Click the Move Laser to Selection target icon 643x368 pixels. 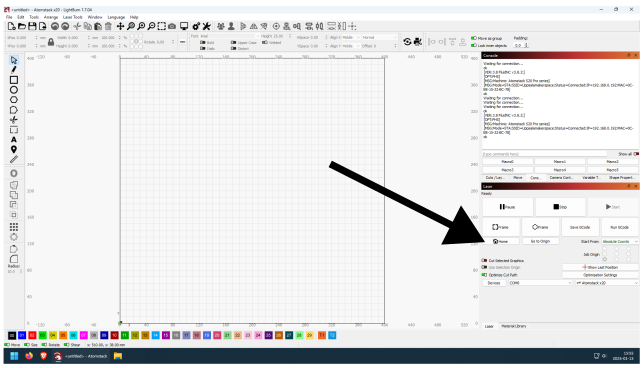click(x=276, y=26)
